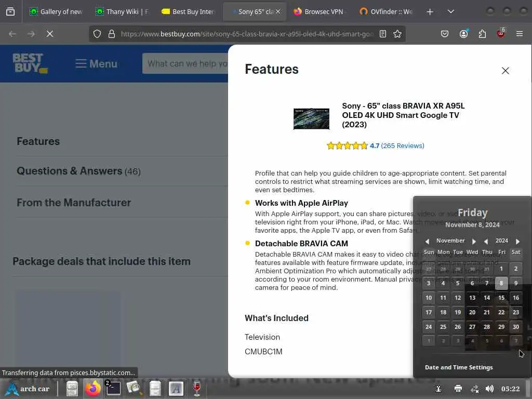Open the terminal taskbar icon
This screenshot has height=399, width=532.
tap(113, 389)
